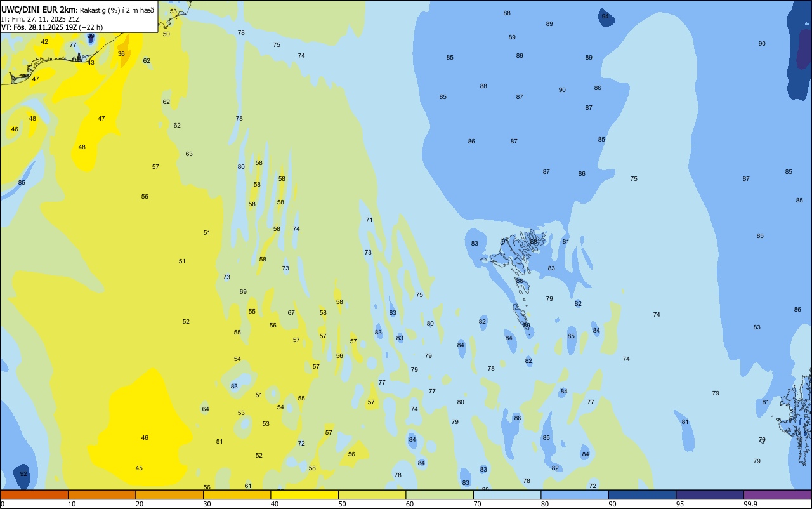
Task: Click the humidity value 71 on the map
Action: pyautogui.click(x=369, y=220)
